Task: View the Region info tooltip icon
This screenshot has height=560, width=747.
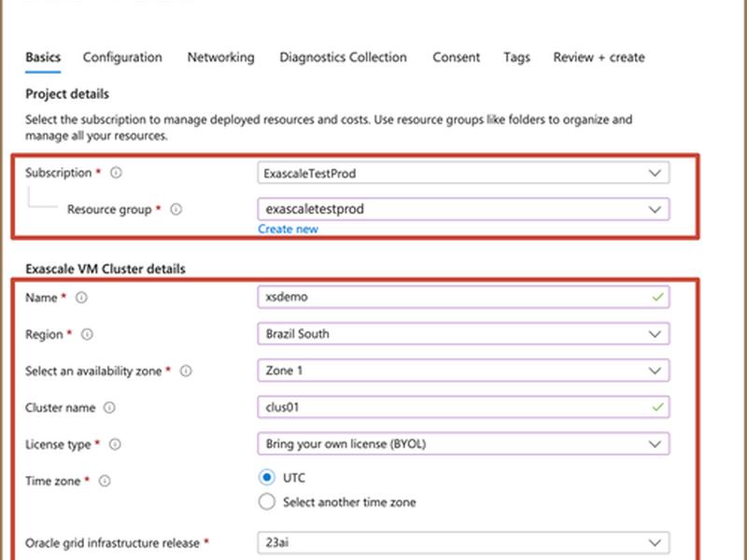Action: point(87,334)
